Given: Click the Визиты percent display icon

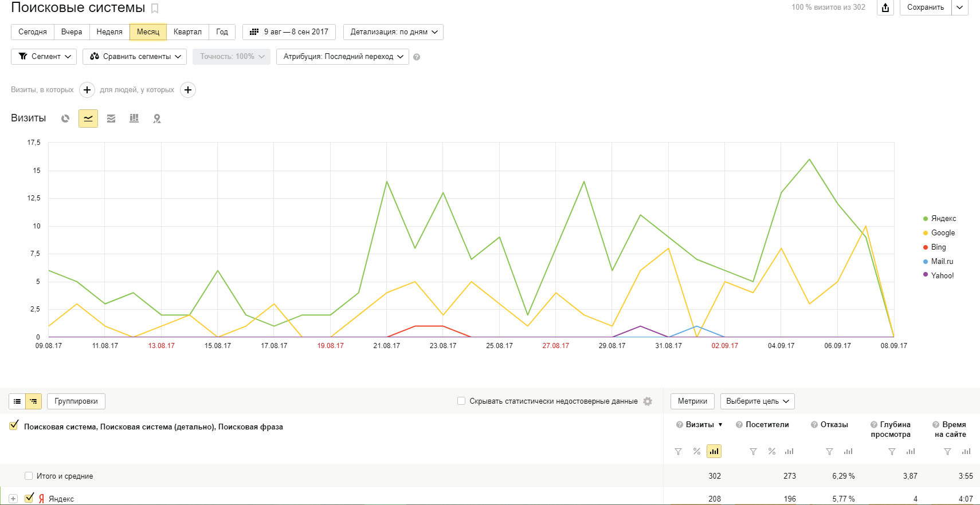Looking at the screenshot, I should (697, 451).
